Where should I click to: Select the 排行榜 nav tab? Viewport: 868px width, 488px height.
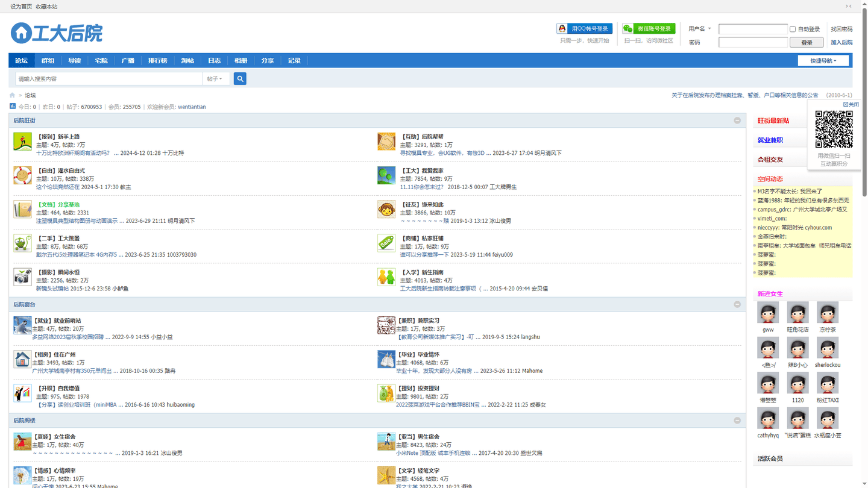(x=158, y=61)
